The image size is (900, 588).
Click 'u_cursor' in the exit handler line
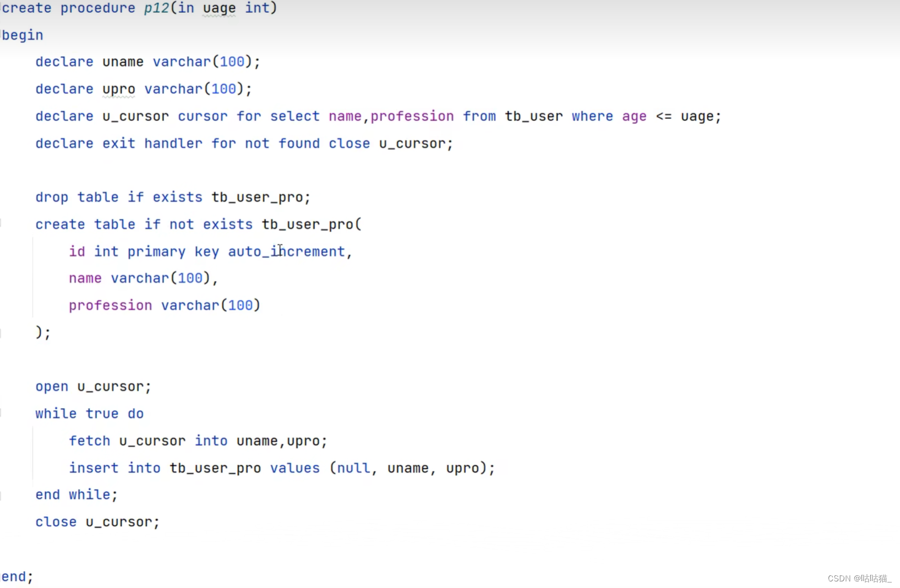click(x=412, y=144)
